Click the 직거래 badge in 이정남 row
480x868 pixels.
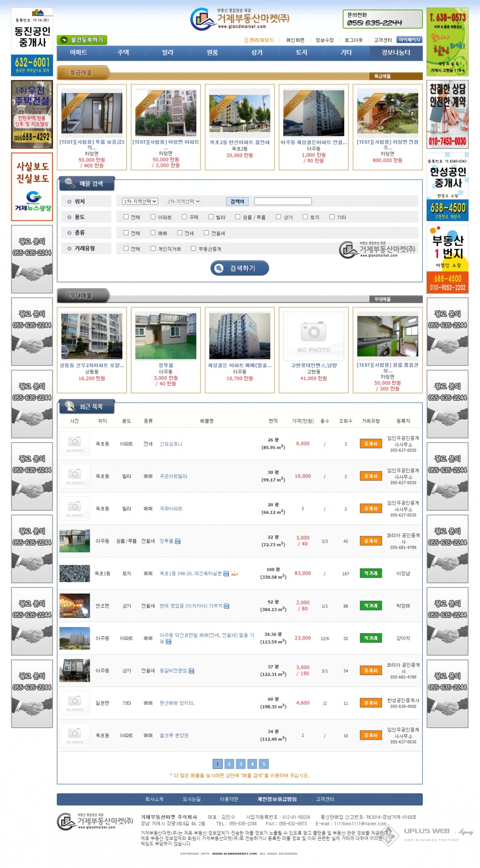(371, 573)
